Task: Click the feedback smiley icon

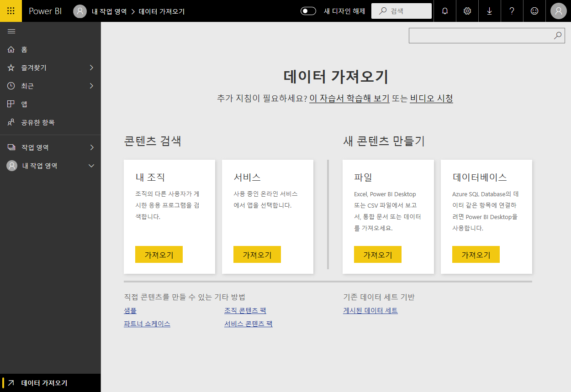Action: (x=534, y=11)
